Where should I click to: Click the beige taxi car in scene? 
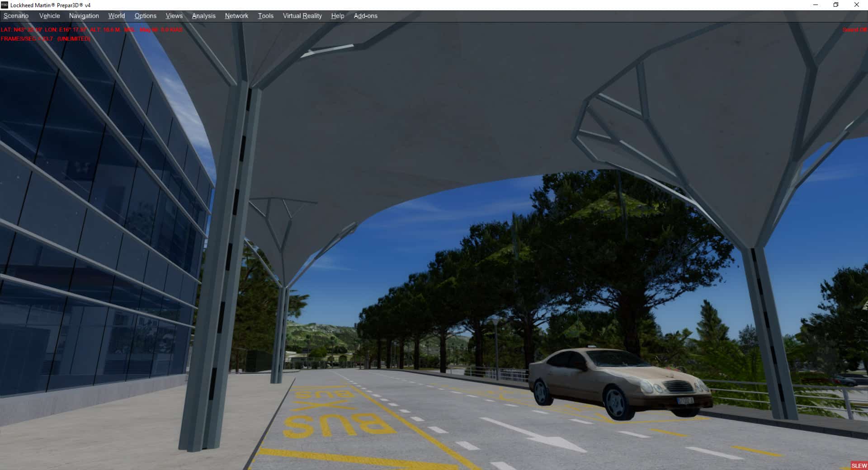pos(619,382)
